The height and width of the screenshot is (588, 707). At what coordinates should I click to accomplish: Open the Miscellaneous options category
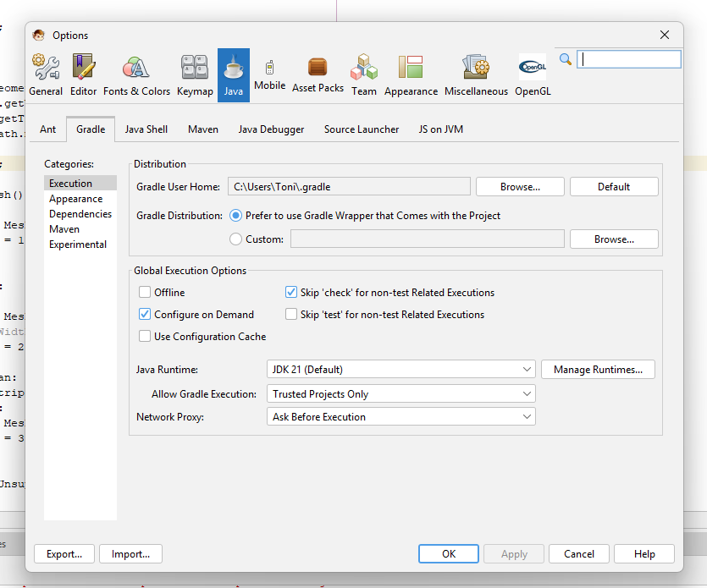[476, 75]
